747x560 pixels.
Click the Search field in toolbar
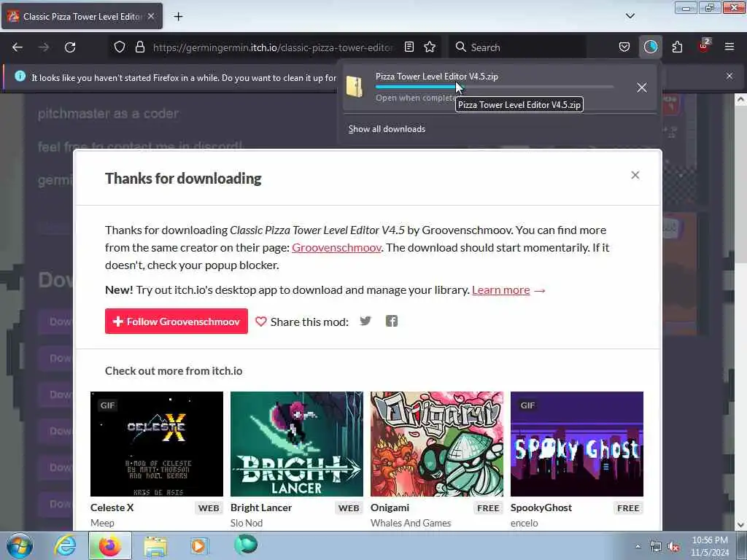click(x=517, y=47)
